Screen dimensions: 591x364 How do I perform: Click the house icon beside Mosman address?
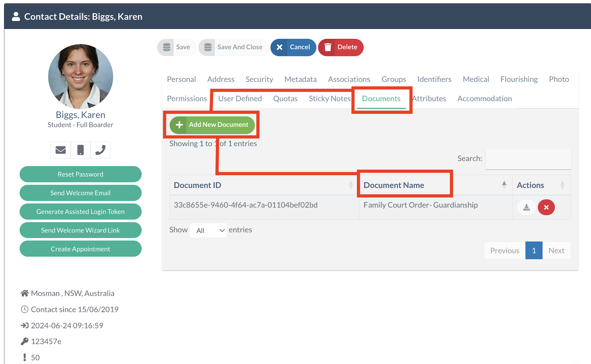click(x=24, y=293)
